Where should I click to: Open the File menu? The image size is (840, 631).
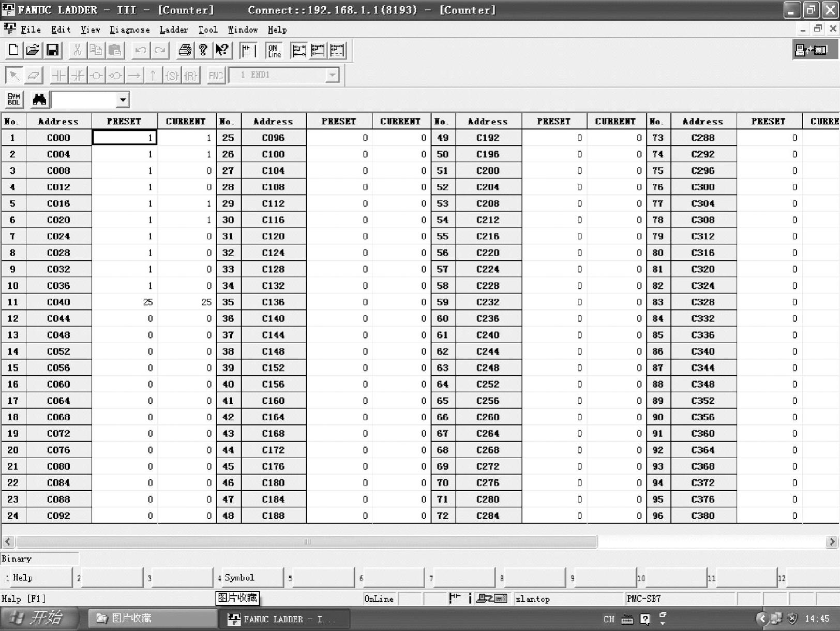pyautogui.click(x=31, y=30)
